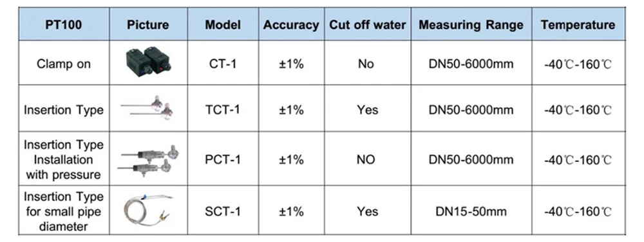
Task: Select the PCT-1 model cell
Action: click(x=223, y=159)
